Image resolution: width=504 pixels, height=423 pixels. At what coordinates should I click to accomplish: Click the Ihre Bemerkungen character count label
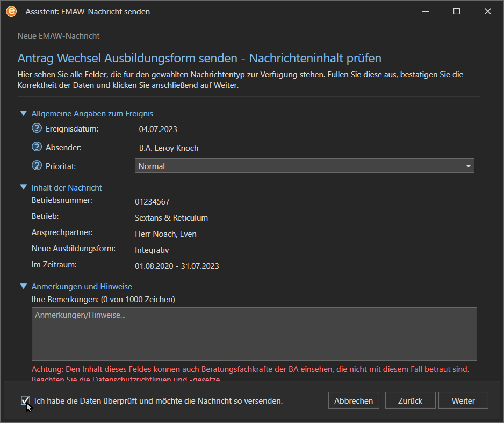pos(103,300)
